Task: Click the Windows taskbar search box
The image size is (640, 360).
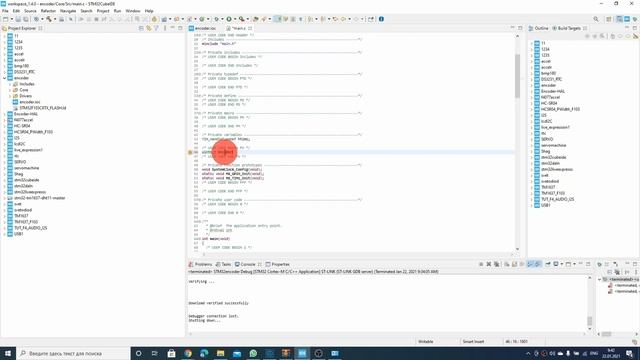Action: (x=73, y=353)
